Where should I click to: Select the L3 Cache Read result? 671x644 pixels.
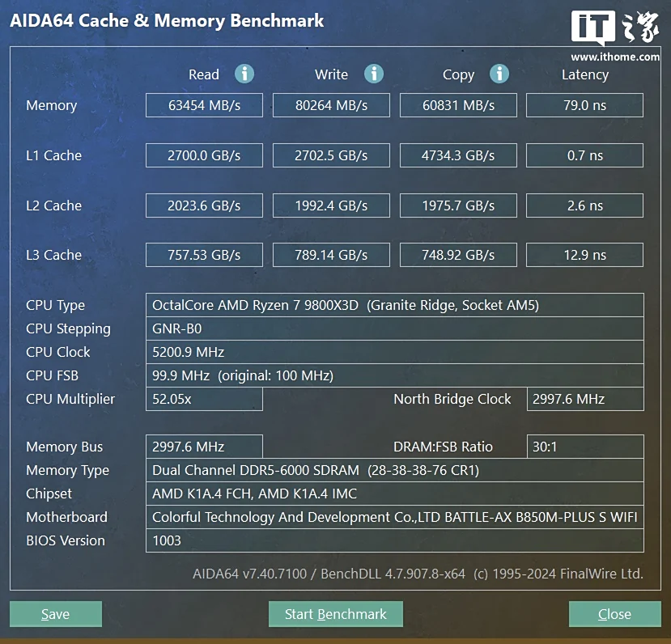click(x=204, y=255)
